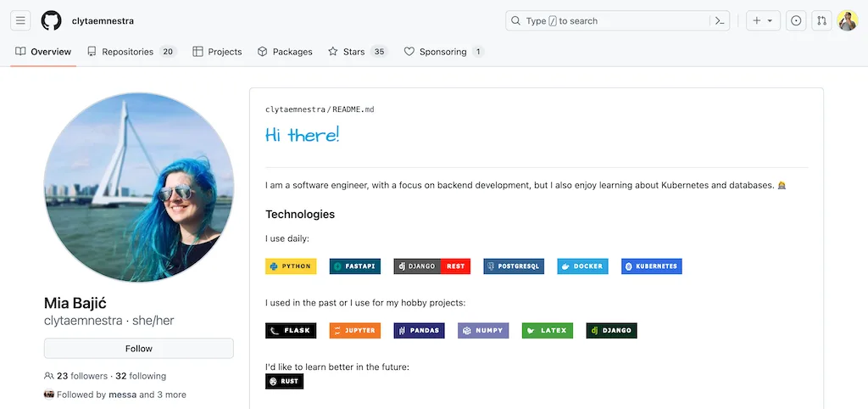Click the 'I used in the past' text
This screenshot has height=409, width=868.
click(x=365, y=303)
